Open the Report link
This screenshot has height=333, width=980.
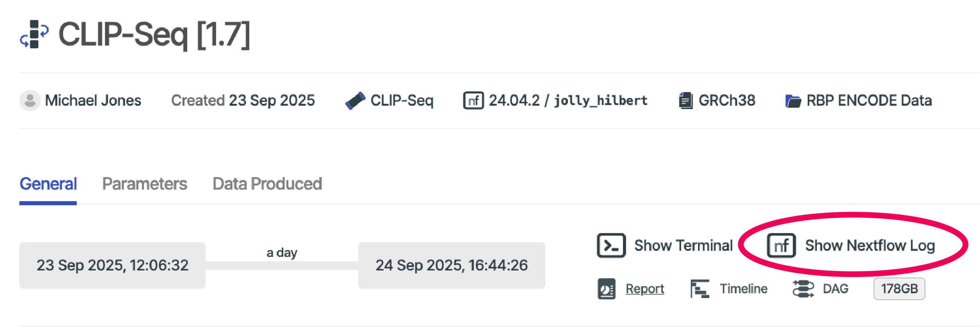coord(645,289)
